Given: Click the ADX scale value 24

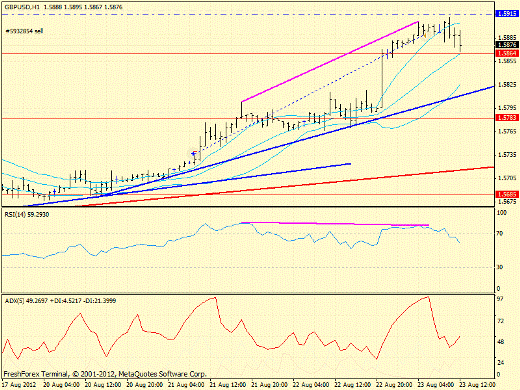Looking at the screenshot, I should (500, 363).
